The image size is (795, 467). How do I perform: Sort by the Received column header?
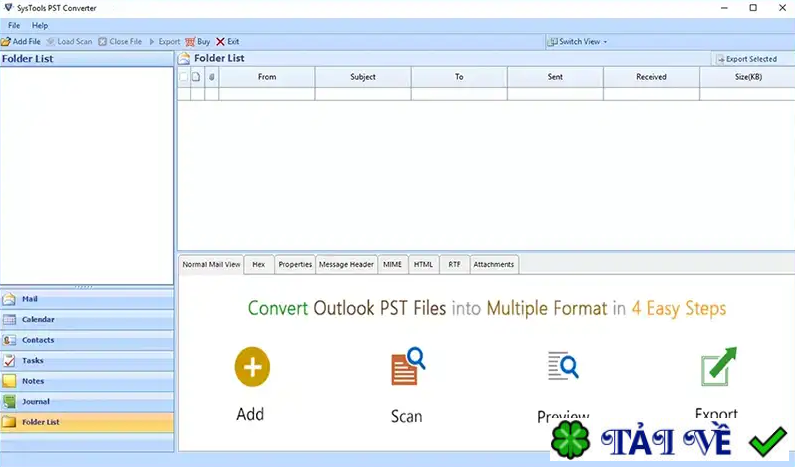pyautogui.click(x=652, y=77)
